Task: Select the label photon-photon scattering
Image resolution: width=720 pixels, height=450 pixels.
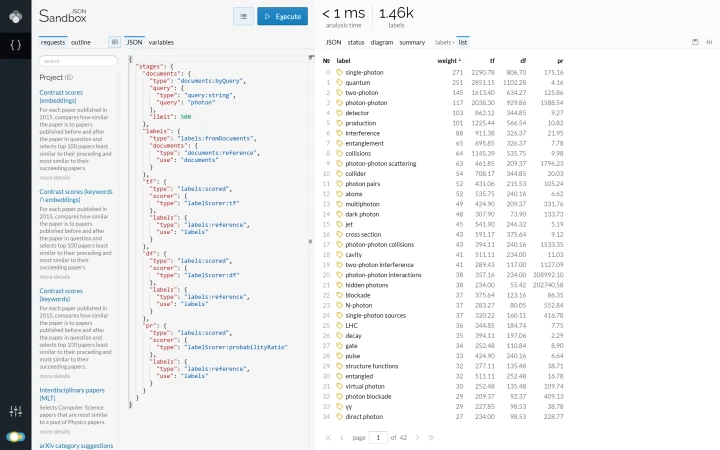Action: coord(381,163)
